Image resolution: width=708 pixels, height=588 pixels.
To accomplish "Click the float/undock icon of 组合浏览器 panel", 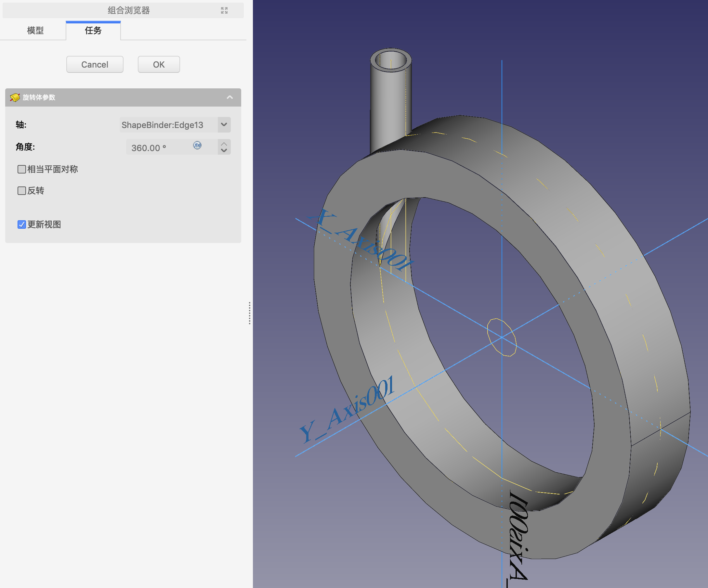I will click(x=224, y=10).
